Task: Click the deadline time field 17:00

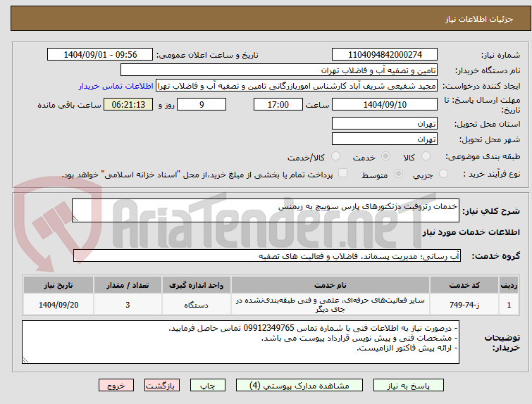Action: point(278,104)
